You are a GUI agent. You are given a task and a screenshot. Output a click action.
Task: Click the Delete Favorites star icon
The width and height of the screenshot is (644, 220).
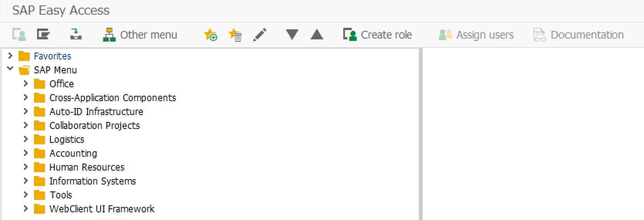click(x=235, y=35)
